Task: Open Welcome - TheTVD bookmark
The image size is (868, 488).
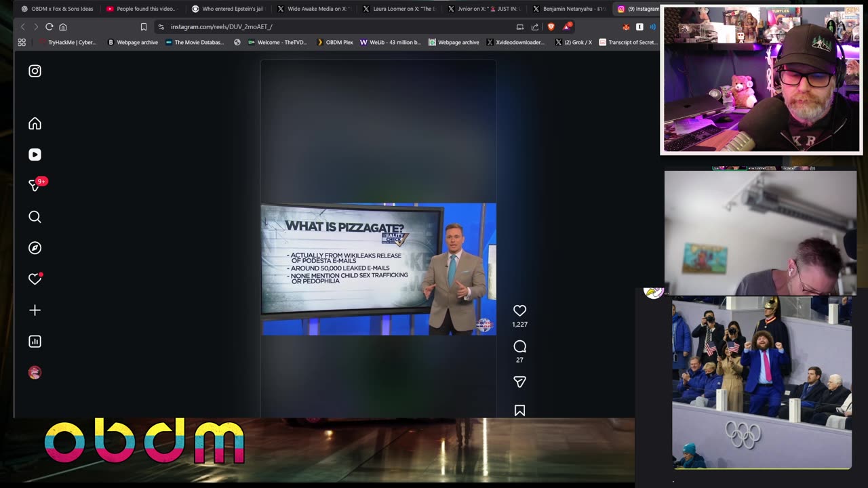Action: tap(277, 42)
